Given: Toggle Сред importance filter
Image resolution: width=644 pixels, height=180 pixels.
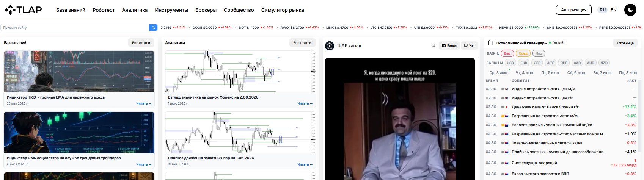Looking at the screenshot, I should (x=523, y=53).
